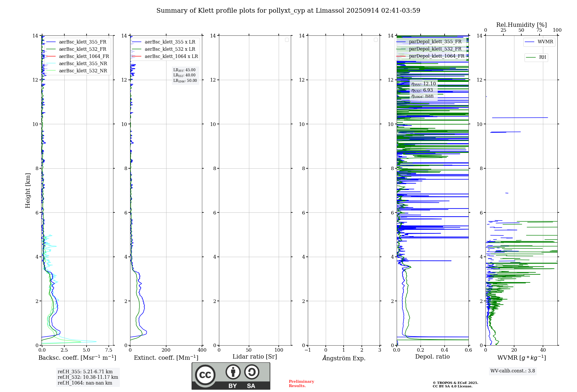Click the η532: 6.93 value
Screen dimensions: 577x392
tap(422, 90)
